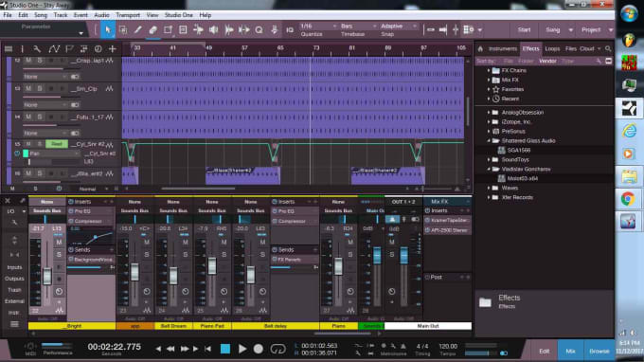644x362 pixels.
Task: Select the SGA1566 plugin
Action: 518,151
